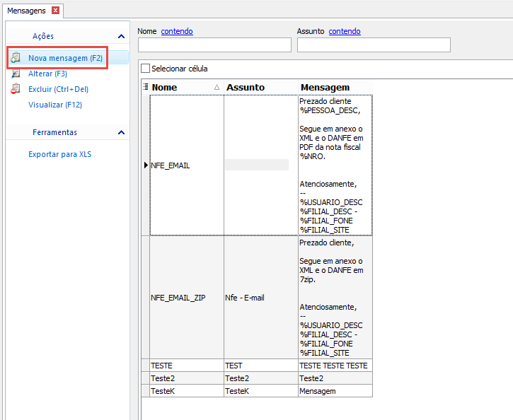Select the NFE_EMAIL_ZIP row
The width and height of the screenshot is (513, 420).
point(257,298)
